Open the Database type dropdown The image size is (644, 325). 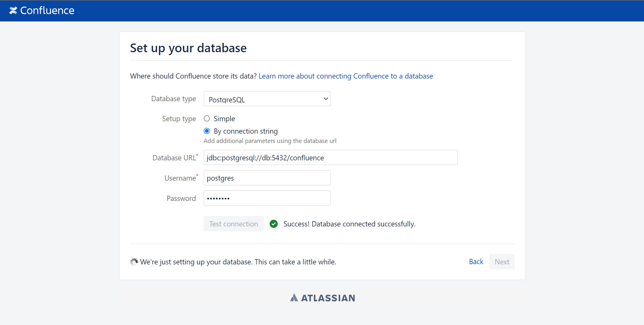266,99
